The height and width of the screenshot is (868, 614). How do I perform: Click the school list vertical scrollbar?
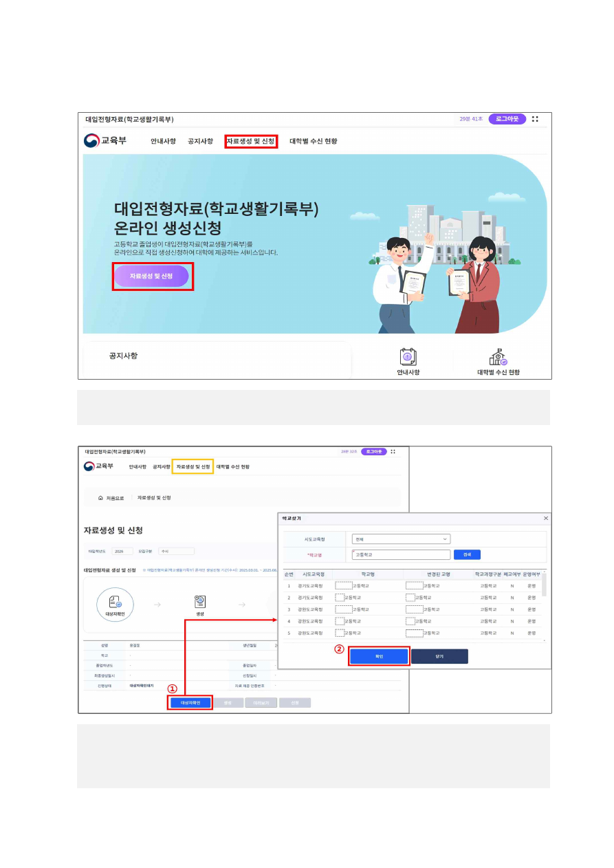545,583
